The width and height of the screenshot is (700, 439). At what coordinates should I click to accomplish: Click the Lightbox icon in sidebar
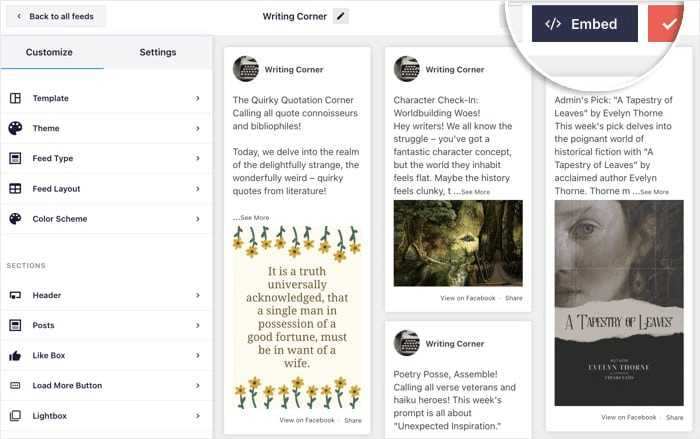coord(15,416)
